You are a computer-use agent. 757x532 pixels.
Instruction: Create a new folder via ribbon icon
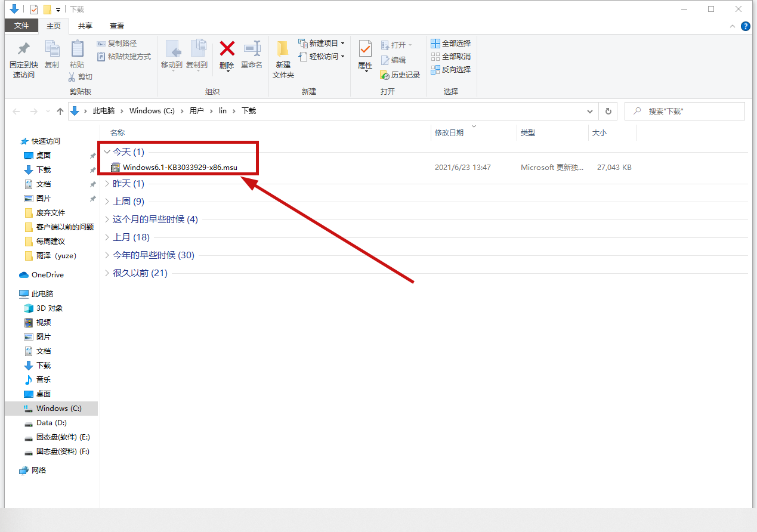pyautogui.click(x=283, y=49)
